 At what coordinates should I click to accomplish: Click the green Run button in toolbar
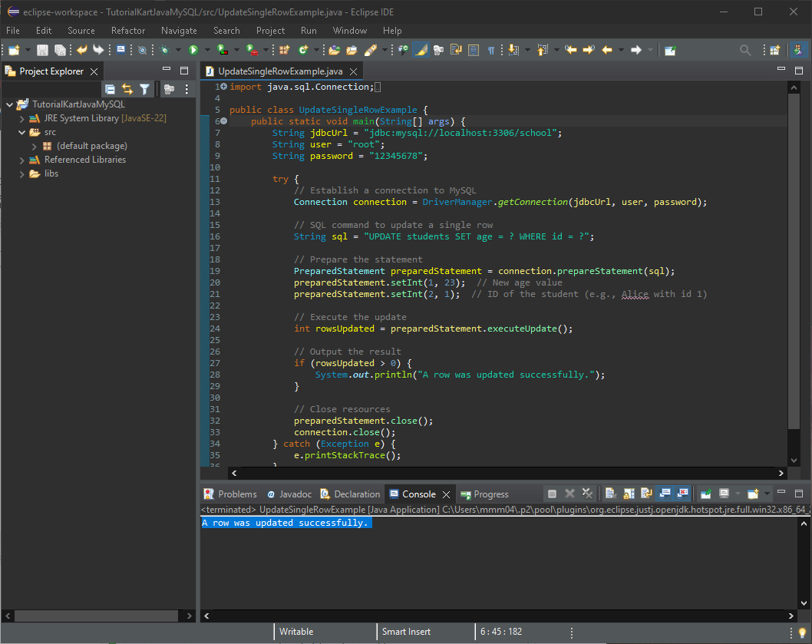[x=193, y=50]
